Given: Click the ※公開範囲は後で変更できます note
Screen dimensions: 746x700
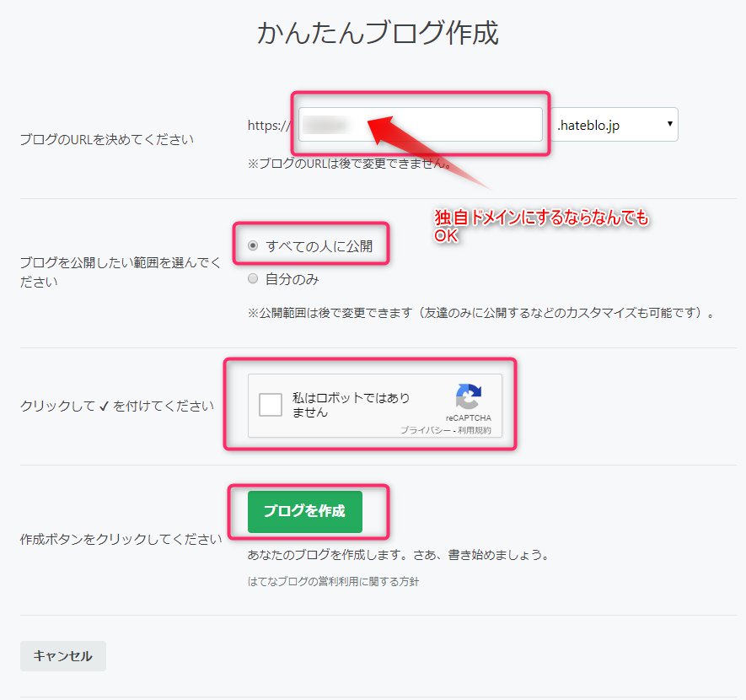Looking at the screenshot, I should click(481, 313).
